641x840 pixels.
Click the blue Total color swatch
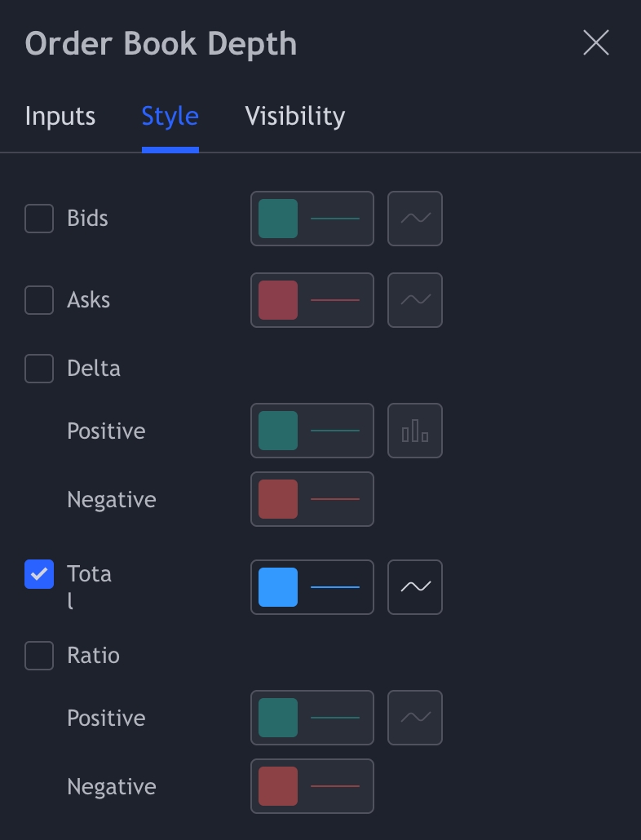[x=278, y=587]
